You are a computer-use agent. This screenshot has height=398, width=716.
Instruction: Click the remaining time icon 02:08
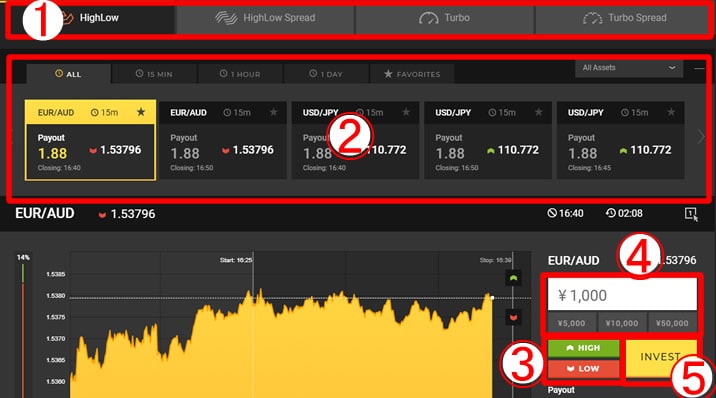(x=611, y=213)
